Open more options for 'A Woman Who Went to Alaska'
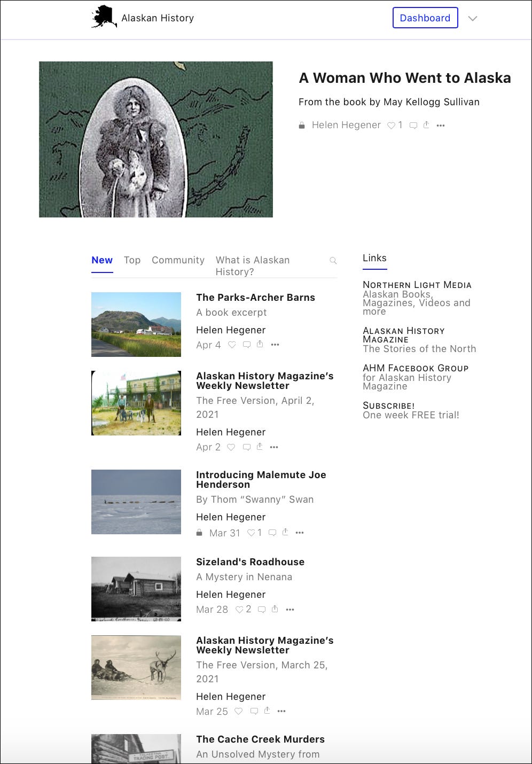 coord(441,126)
